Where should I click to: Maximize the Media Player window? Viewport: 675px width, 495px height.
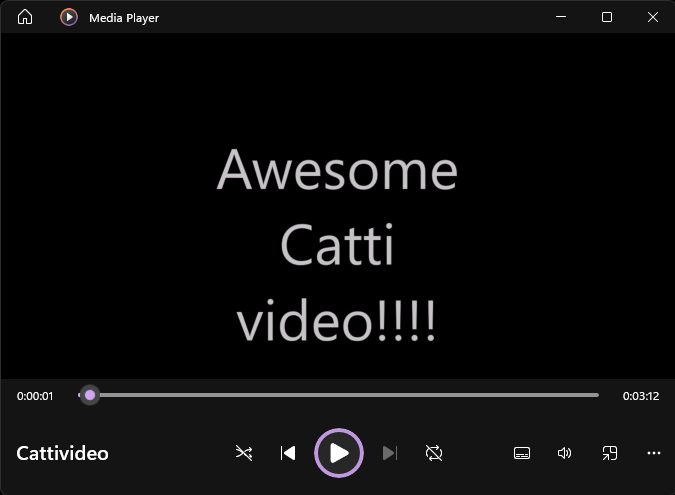607,17
